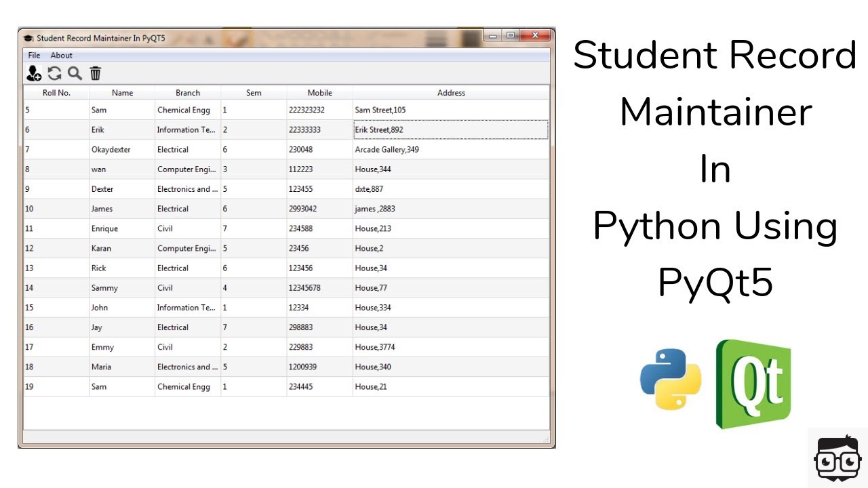Select the name cell 'Maria'
Screen dimensions: 868x488
coord(122,367)
